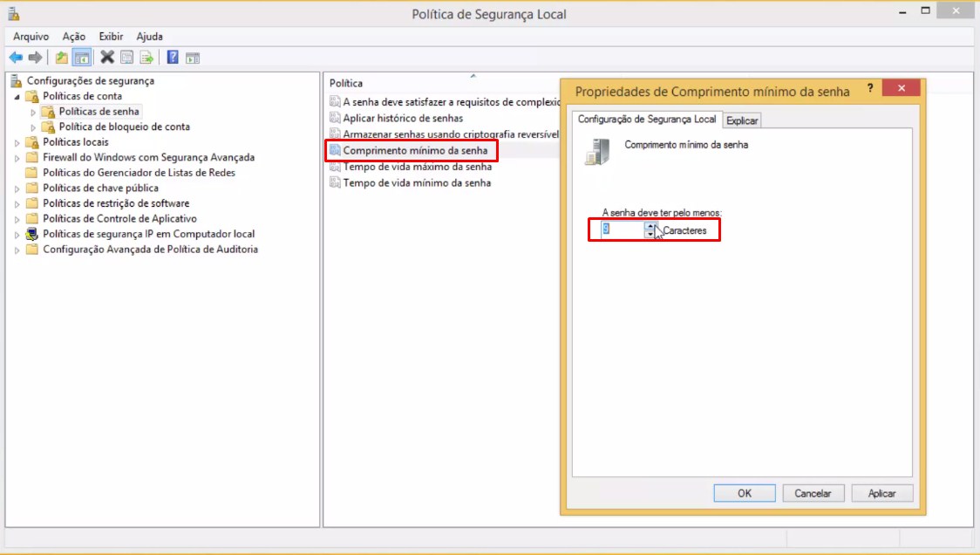
Task: Click the Export list toolbar icon
Action: (x=146, y=58)
